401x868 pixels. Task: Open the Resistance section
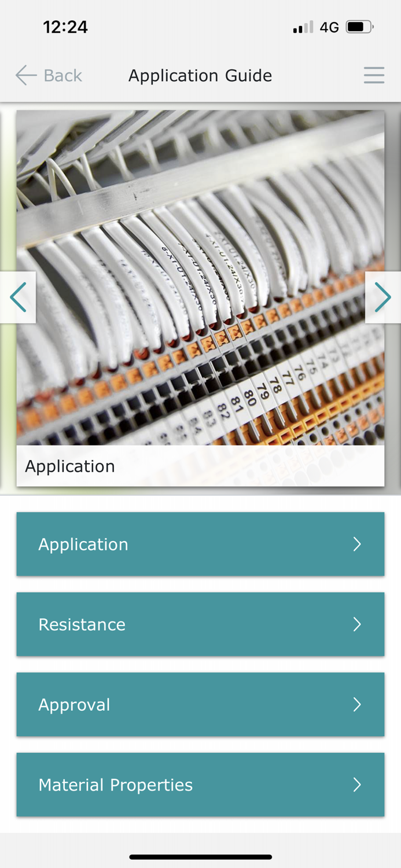(x=200, y=624)
